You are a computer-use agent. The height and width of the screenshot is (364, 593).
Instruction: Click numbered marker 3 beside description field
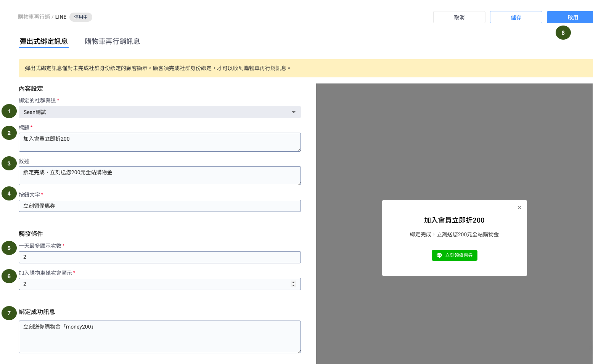coord(9,164)
